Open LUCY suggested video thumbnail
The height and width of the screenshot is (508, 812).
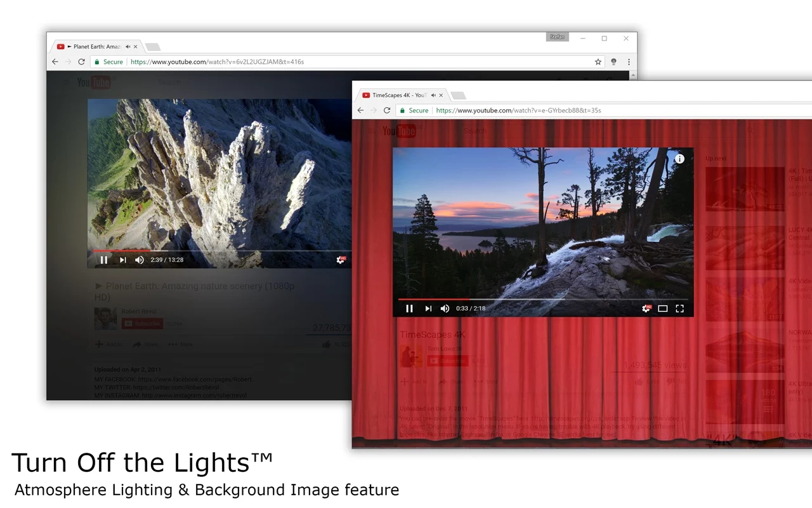[745, 248]
